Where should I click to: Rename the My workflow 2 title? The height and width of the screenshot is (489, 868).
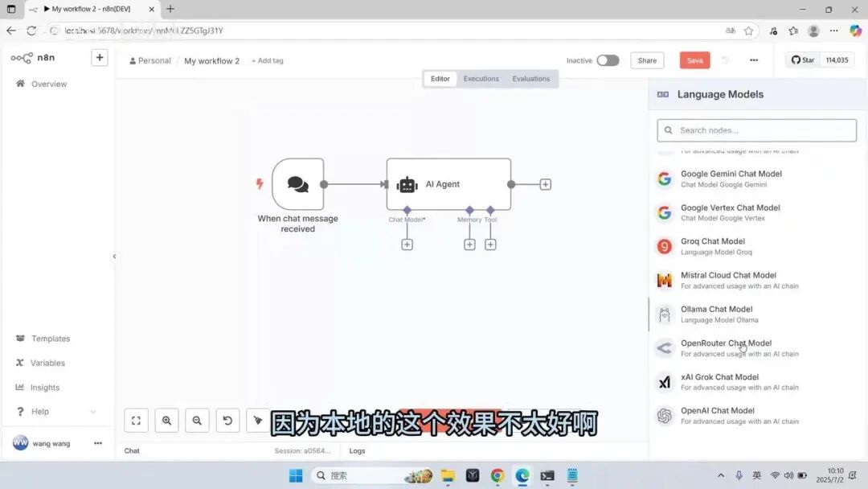pos(212,60)
